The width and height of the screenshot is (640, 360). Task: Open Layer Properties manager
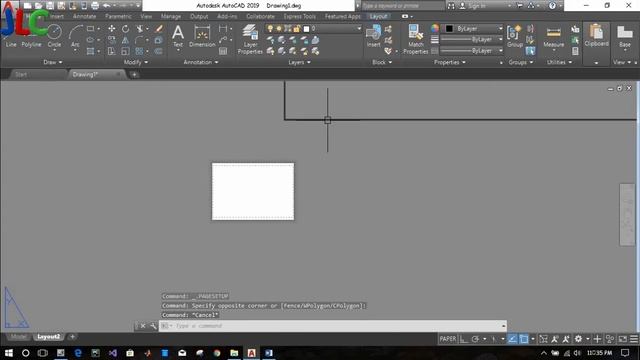point(250,39)
